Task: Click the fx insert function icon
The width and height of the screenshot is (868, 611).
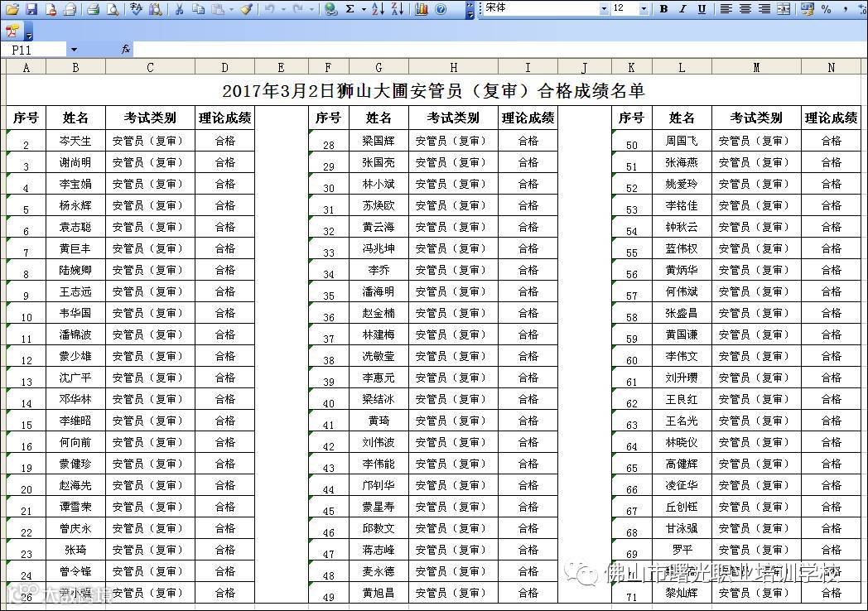Action: click(126, 49)
